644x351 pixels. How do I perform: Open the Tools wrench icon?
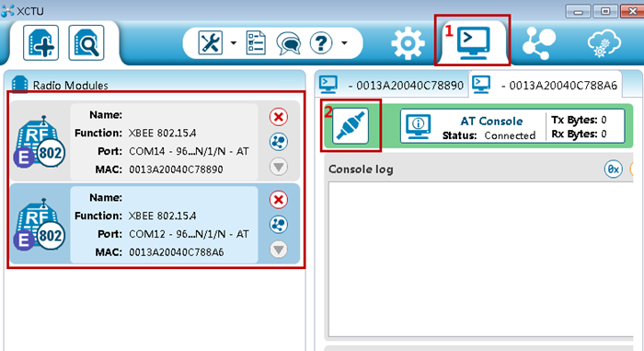211,42
